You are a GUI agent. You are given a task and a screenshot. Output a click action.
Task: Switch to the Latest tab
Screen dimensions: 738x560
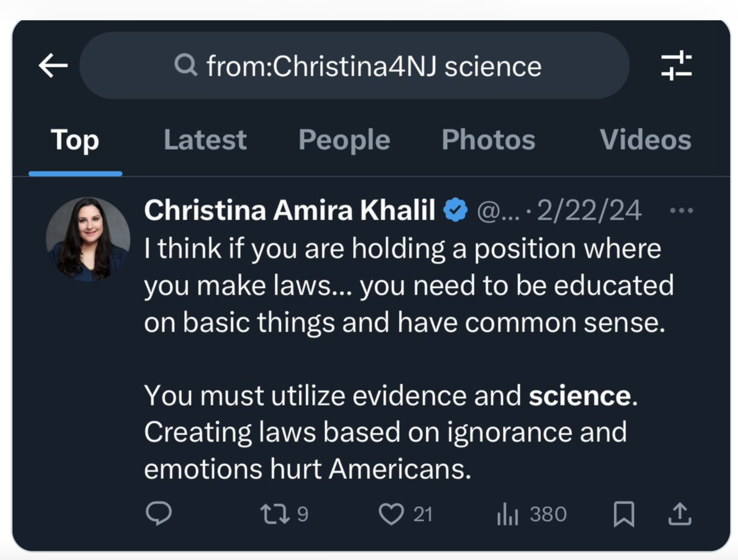(x=205, y=140)
